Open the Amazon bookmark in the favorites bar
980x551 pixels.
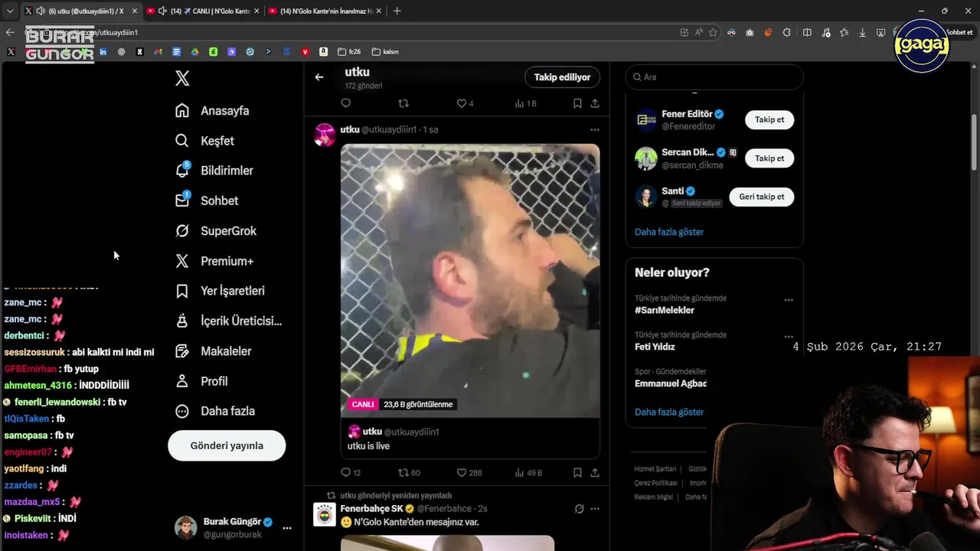click(x=323, y=52)
